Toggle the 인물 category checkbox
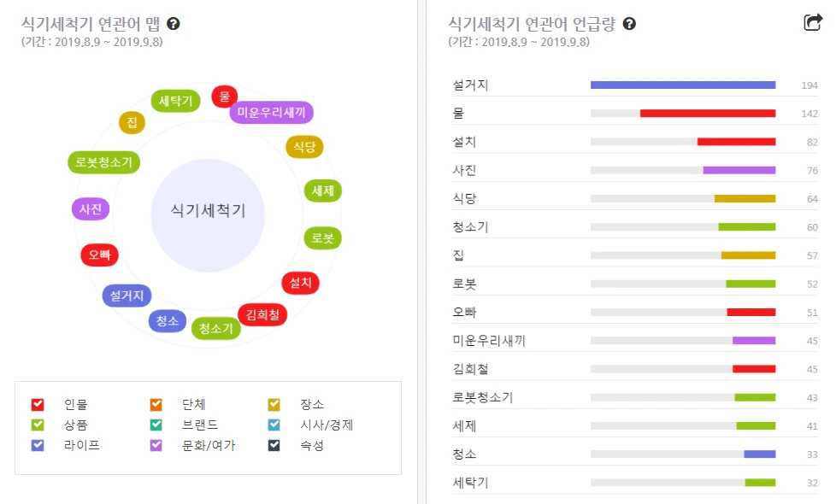 [38, 404]
